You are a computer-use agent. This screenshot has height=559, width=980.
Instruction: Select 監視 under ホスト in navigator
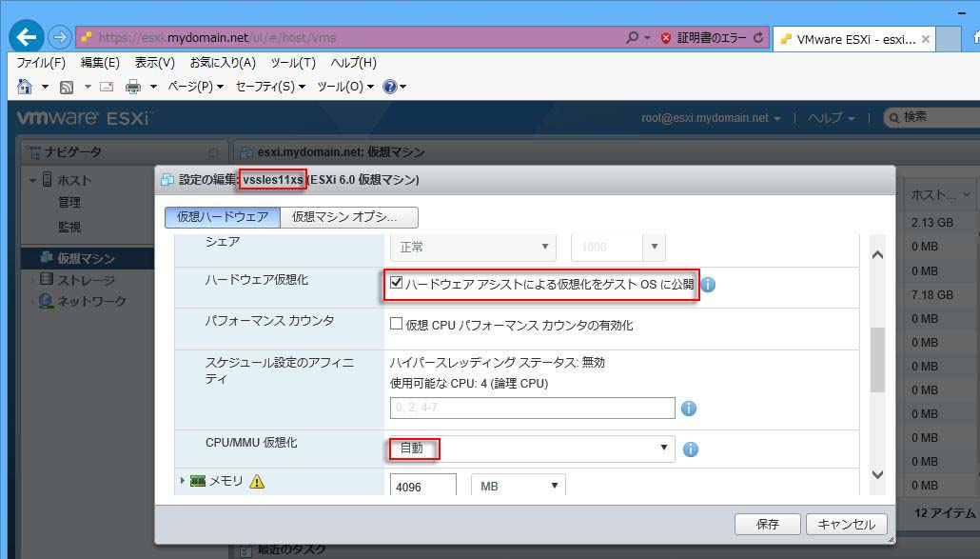click(x=69, y=227)
